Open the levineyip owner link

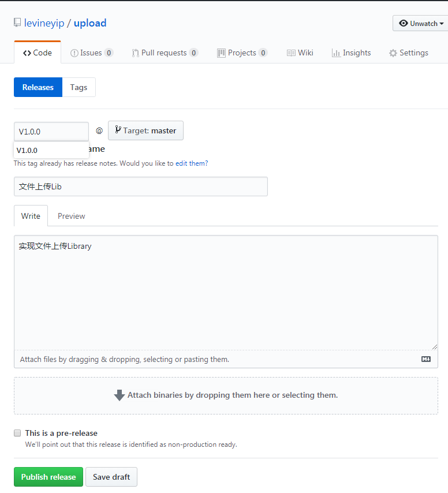tap(44, 23)
